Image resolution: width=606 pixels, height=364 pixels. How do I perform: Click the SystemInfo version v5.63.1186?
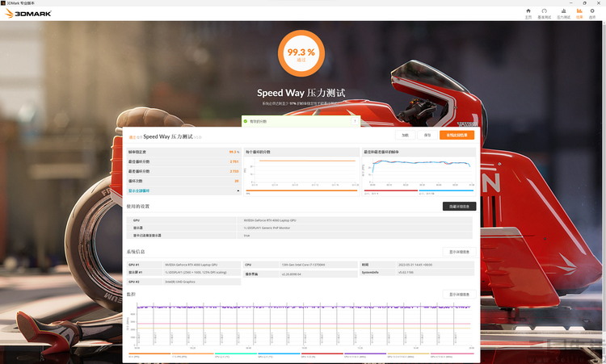coord(406,273)
